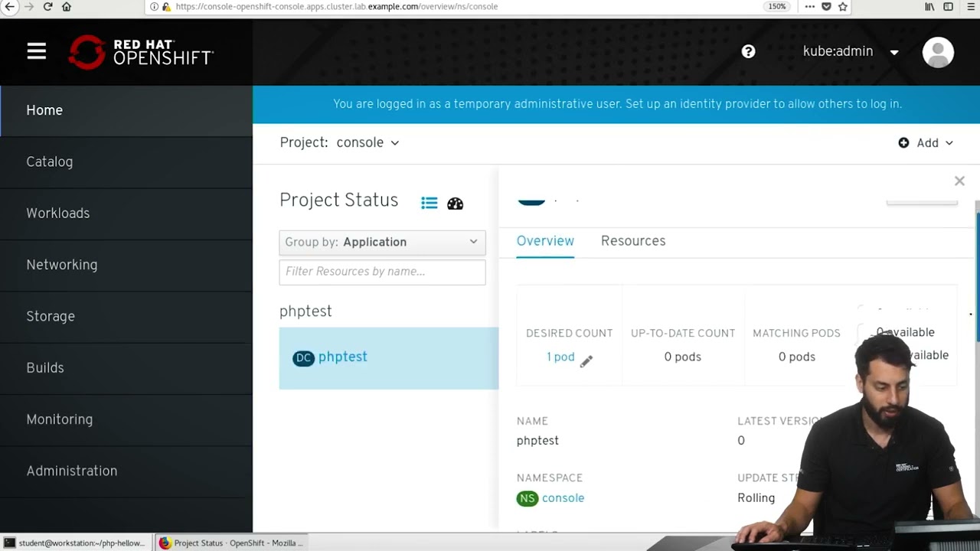Save the page to Pocket
Image resolution: width=980 pixels, height=551 pixels.
(826, 6)
